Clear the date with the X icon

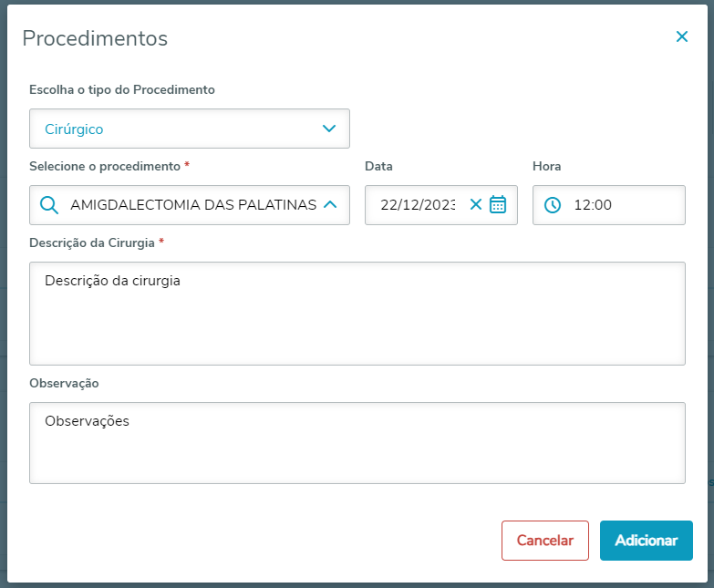[x=475, y=205]
